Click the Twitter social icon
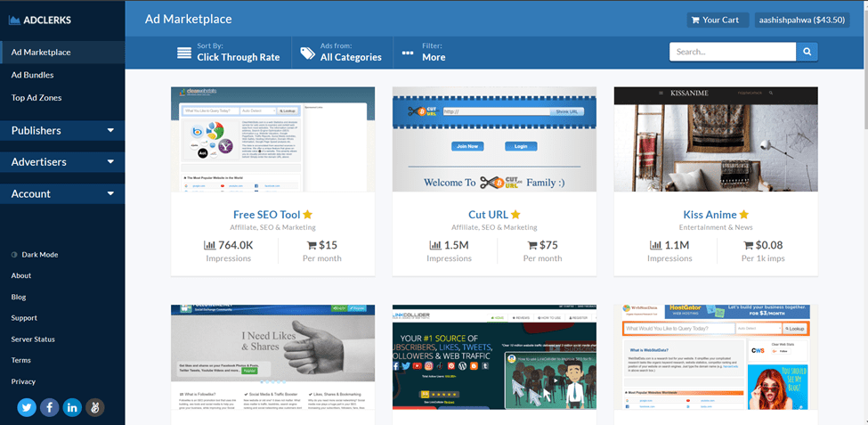The image size is (868, 425). [27, 407]
